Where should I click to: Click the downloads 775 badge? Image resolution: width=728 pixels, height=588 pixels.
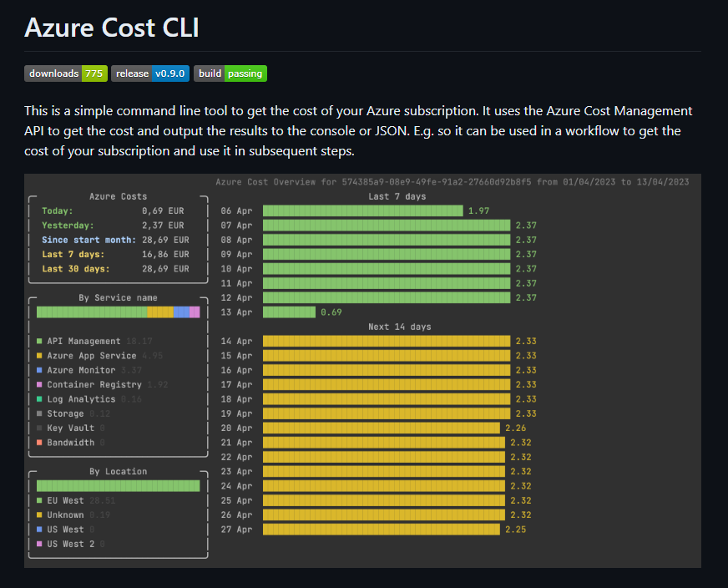66,73
